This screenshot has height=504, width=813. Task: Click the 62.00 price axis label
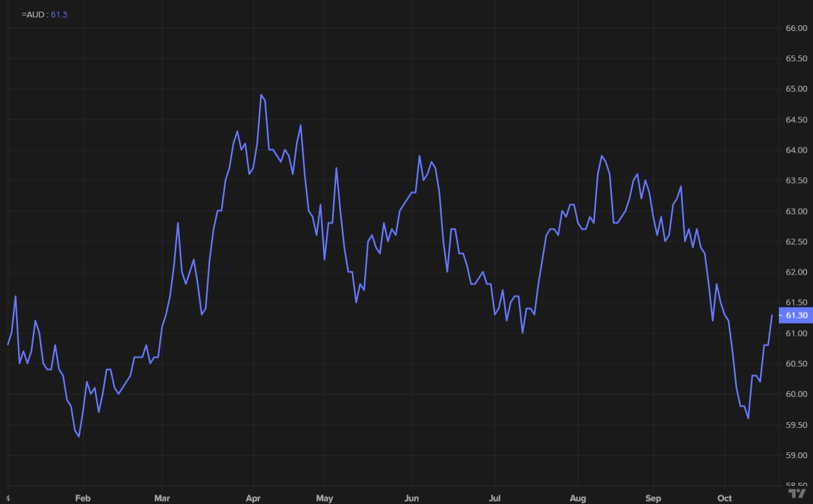click(x=797, y=273)
